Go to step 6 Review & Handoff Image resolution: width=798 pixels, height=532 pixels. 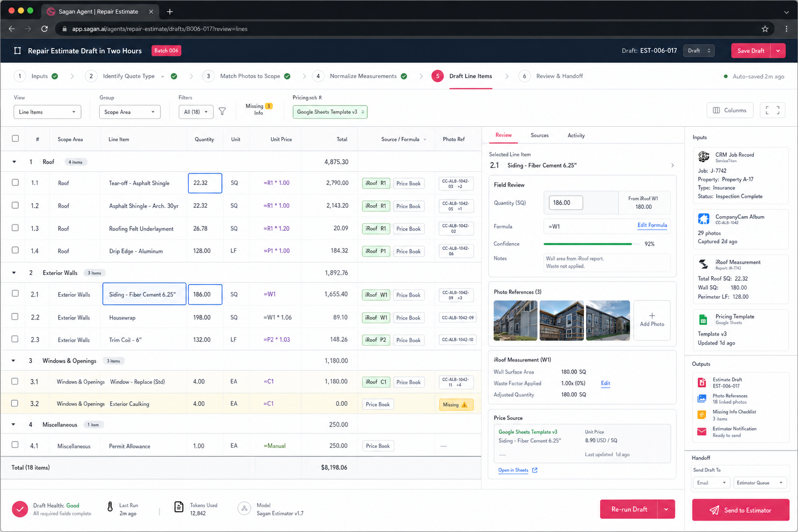pyautogui.click(x=551, y=76)
